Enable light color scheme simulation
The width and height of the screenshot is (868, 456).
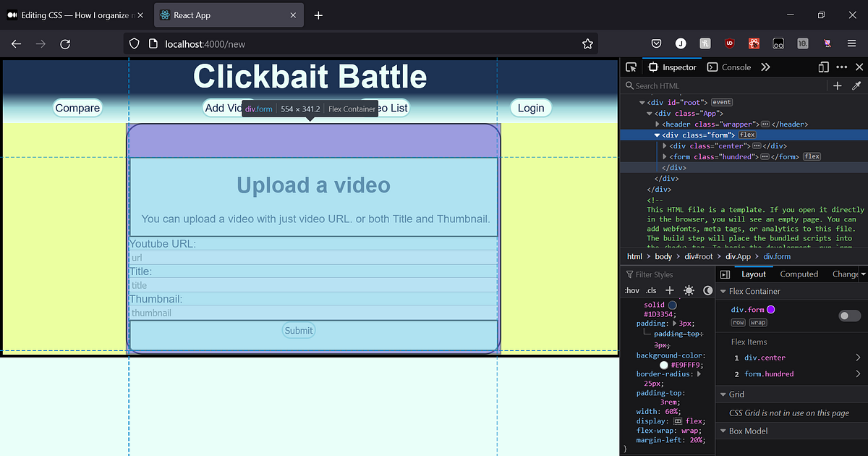(x=687, y=290)
